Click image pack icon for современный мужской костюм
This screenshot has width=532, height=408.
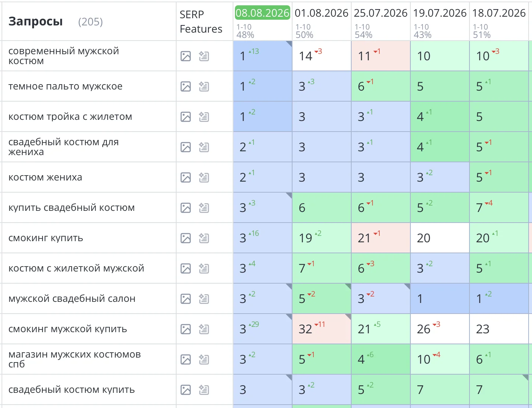(186, 56)
